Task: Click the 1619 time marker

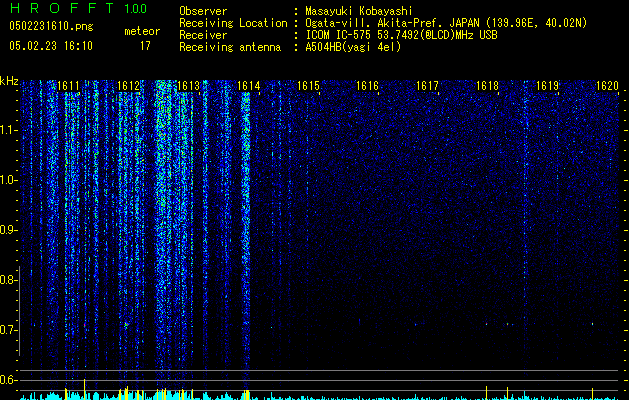Action: point(548,85)
